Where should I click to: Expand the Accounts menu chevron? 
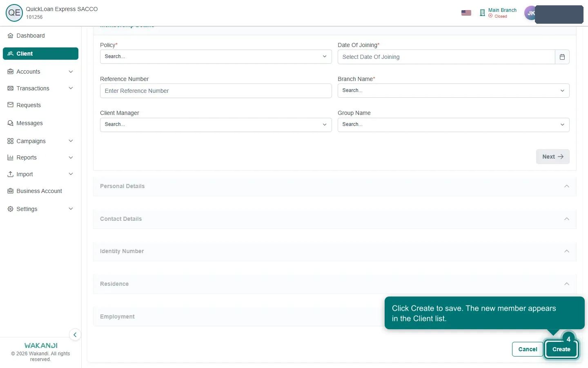click(71, 72)
